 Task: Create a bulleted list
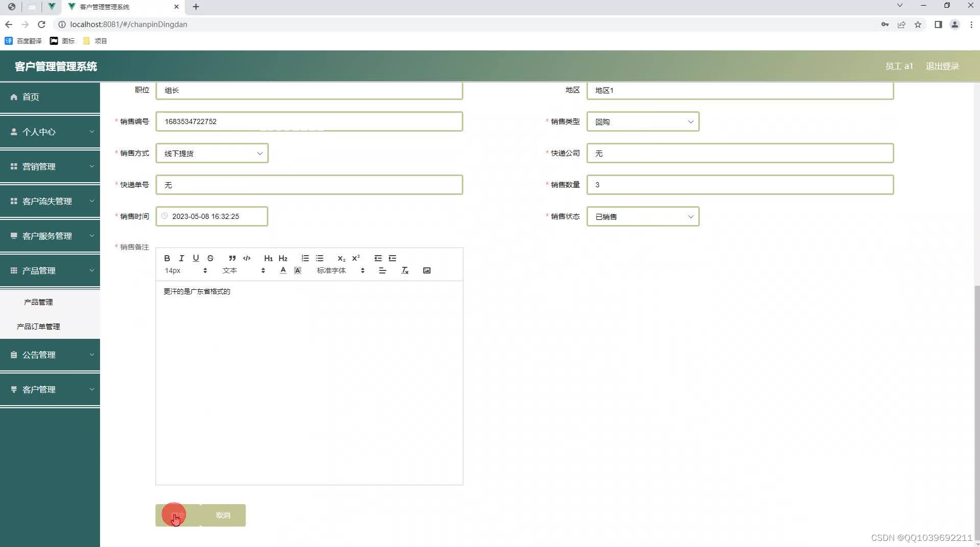pyautogui.click(x=320, y=258)
